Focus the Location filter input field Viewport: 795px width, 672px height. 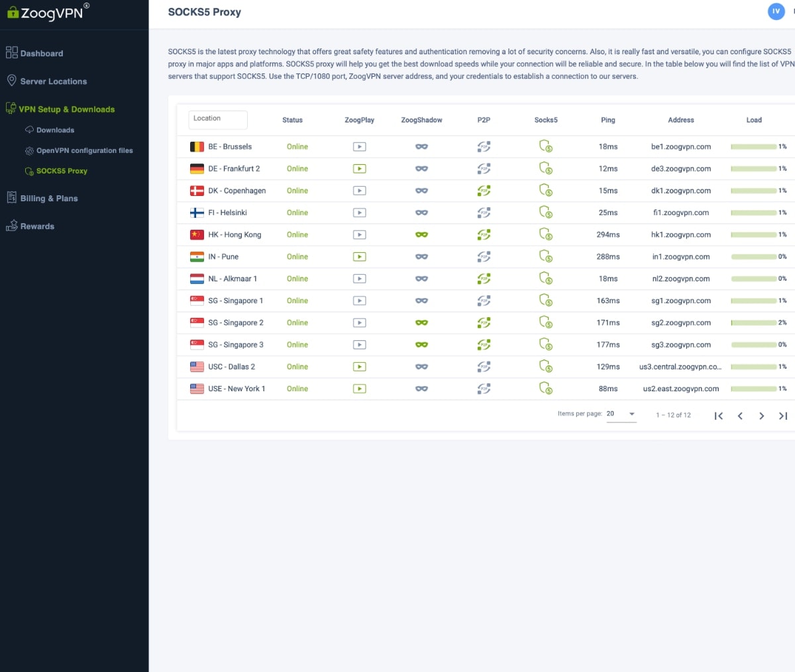pos(218,120)
